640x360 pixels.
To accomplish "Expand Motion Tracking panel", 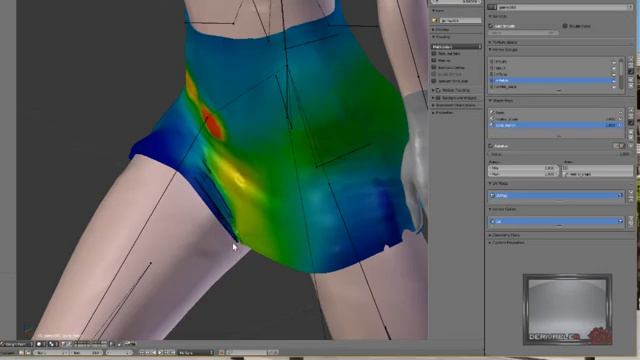I will (x=433, y=90).
